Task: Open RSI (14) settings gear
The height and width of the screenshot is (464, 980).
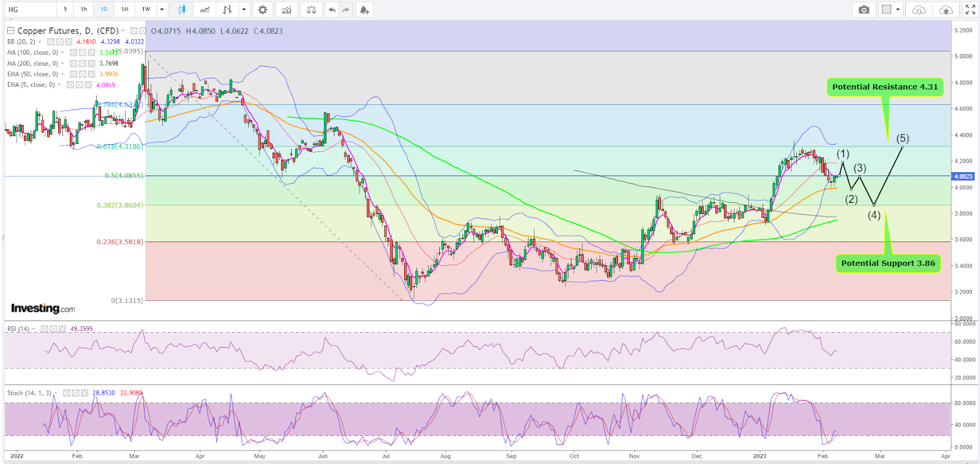Action: click(53, 329)
